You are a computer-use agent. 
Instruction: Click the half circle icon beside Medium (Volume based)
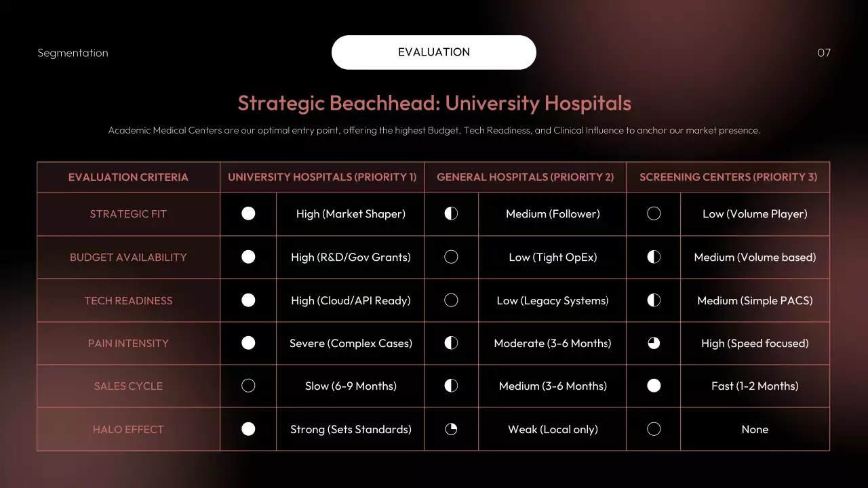tap(654, 257)
